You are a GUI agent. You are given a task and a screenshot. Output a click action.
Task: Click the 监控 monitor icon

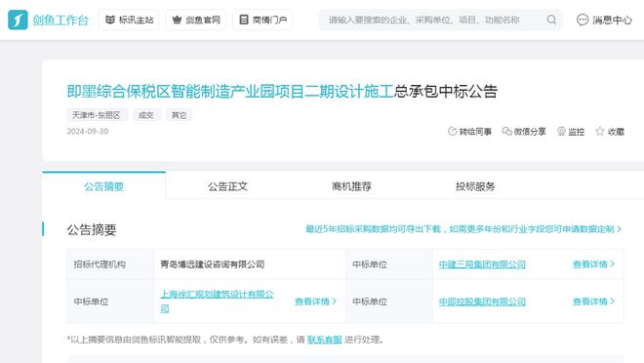(571, 132)
